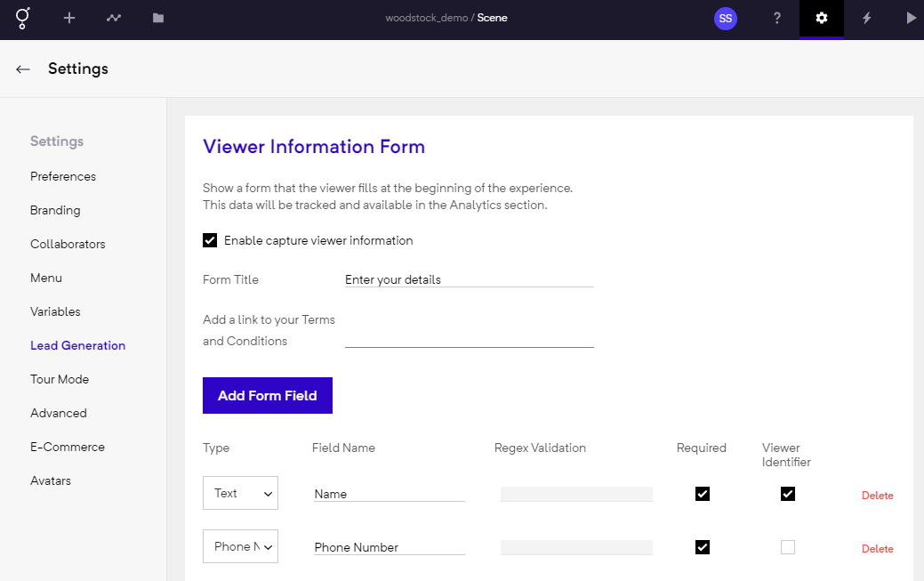Click the Add Form Field button
Image resolution: width=924 pixels, height=581 pixels.
(268, 396)
